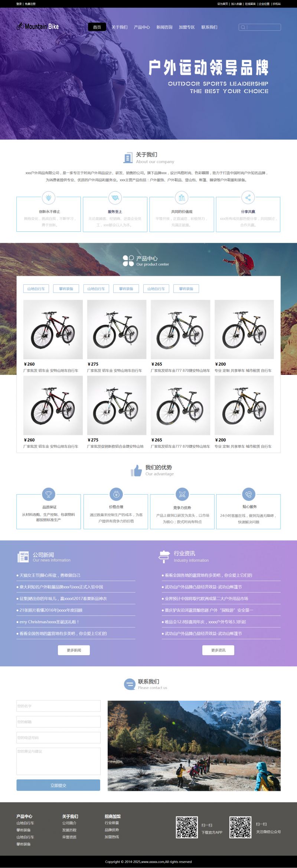Select the first 攀岩装备 category tab
Screen dimensions: 297x868
tap(66, 288)
